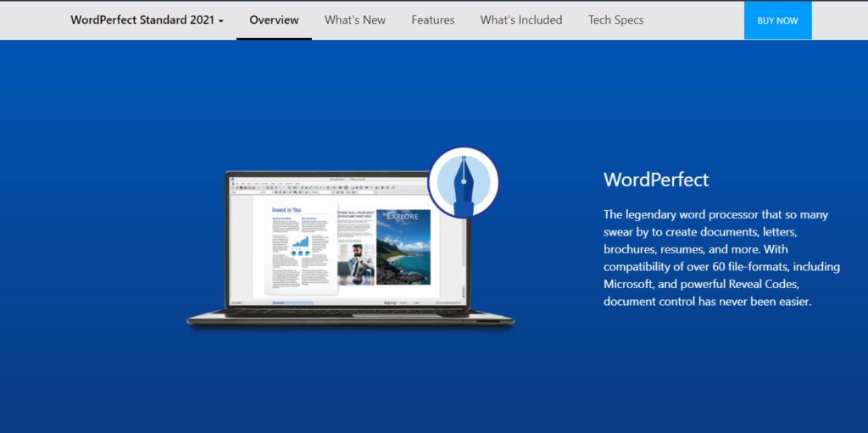Screen dimensions: 868x433
Task: Switch to the What's New tab
Action: (x=355, y=20)
